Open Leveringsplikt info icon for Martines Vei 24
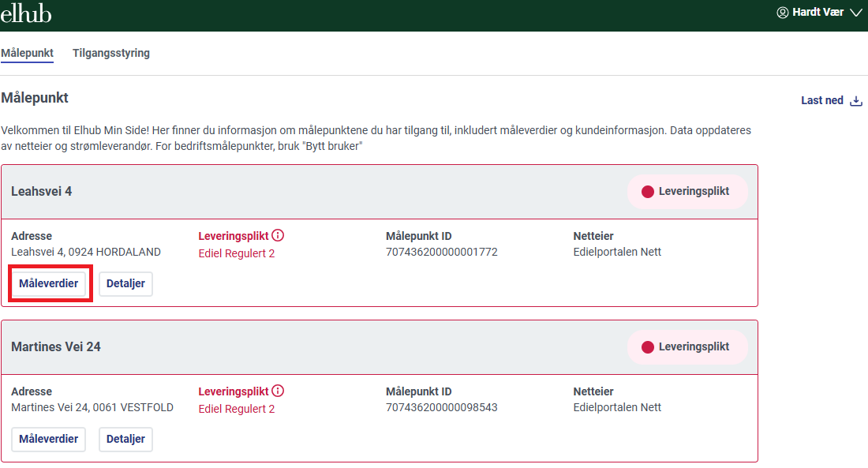 click(278, 391)
